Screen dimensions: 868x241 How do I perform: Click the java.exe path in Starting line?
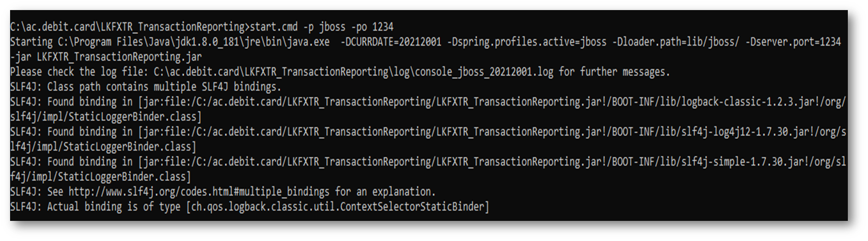click(x=193, y=42)
